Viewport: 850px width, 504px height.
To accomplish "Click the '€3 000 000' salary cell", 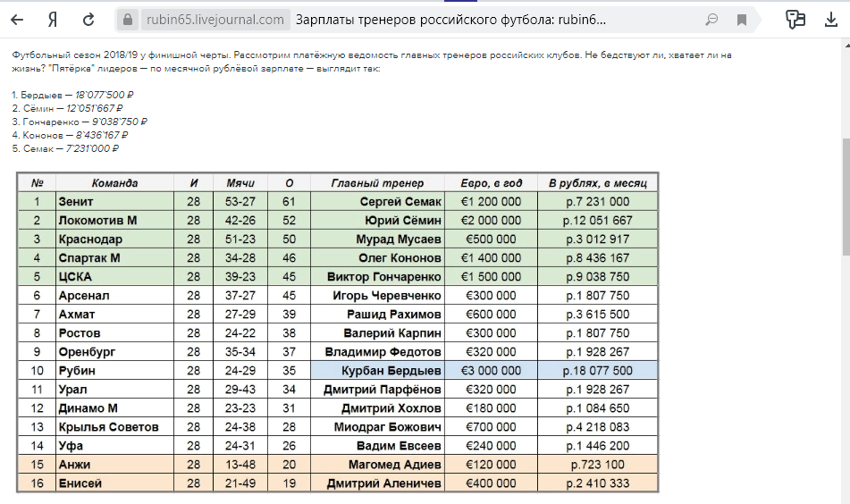I will [x=490, y=371].
